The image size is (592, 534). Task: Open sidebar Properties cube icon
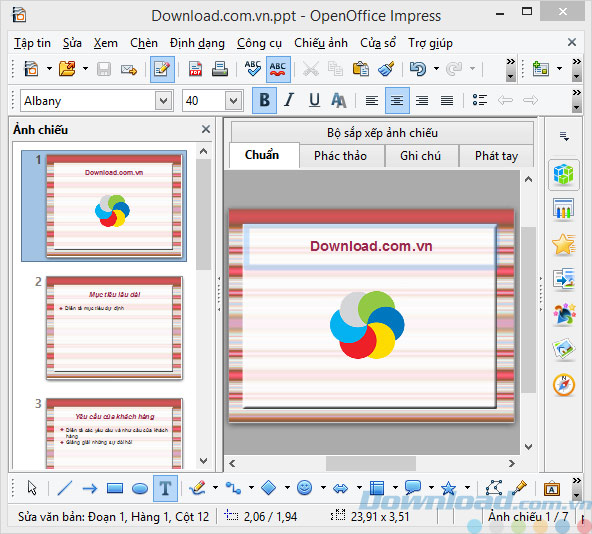click(x=564, y=174)
